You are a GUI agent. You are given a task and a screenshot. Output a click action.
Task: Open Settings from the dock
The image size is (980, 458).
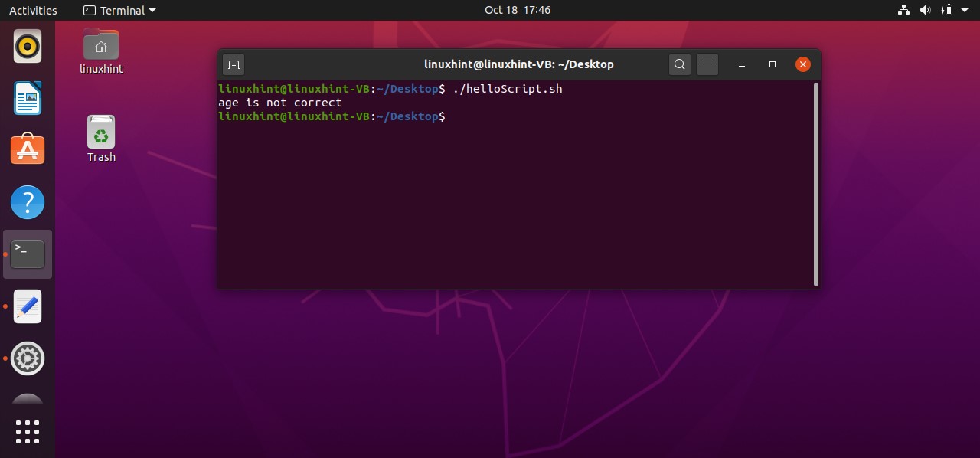[x=28, y=358]
